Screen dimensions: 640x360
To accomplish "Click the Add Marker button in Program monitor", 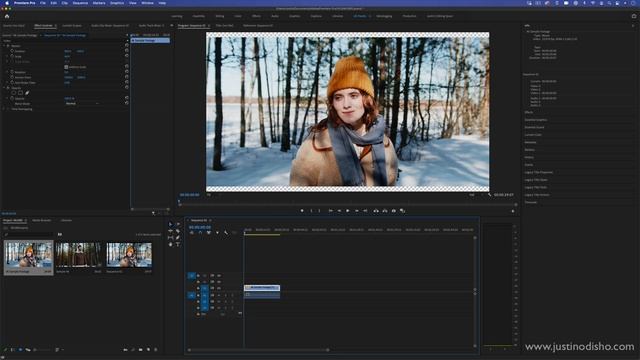I will 302,211.
